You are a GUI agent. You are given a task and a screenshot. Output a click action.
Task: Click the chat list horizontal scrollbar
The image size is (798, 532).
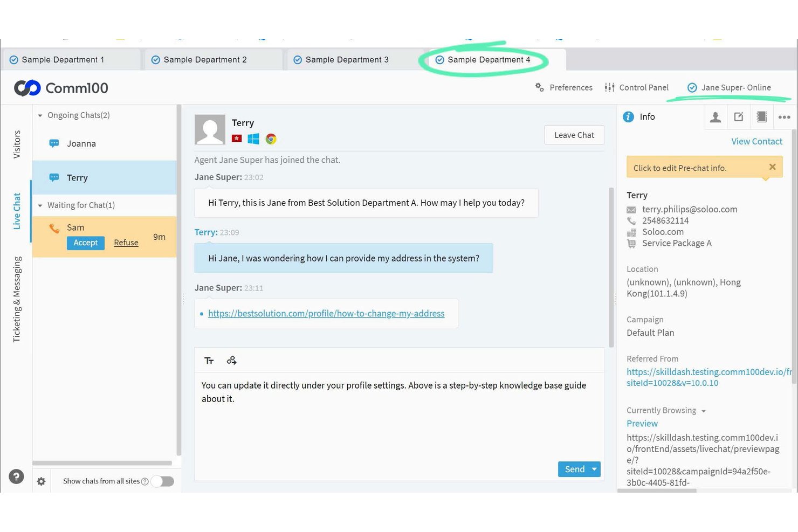point(102,463)
